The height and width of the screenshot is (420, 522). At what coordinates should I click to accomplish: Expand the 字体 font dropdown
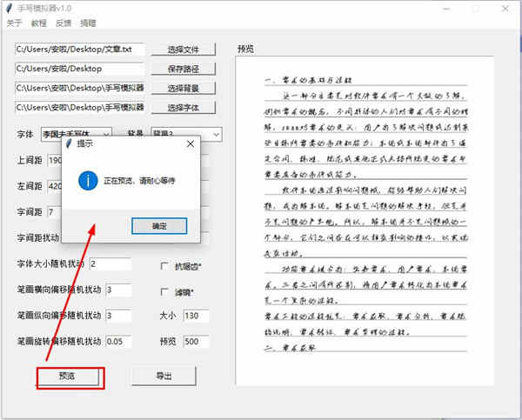(106, 135)
